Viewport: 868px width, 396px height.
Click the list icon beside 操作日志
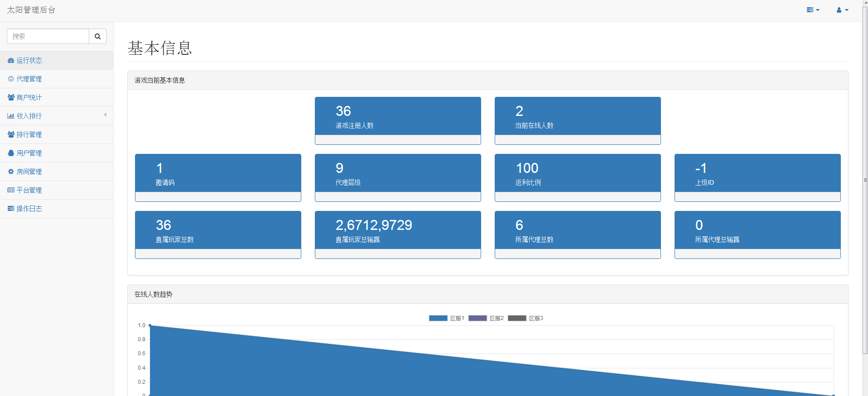point(11,209)
